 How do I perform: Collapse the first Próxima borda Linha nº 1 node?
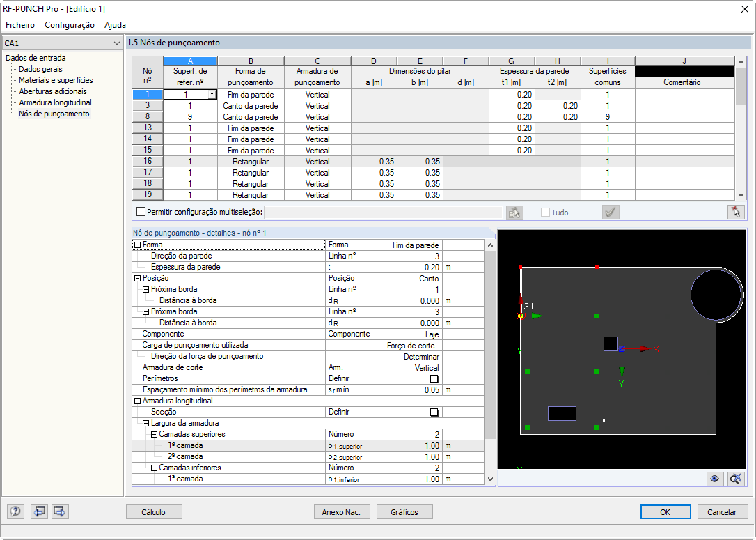[145, 290]
